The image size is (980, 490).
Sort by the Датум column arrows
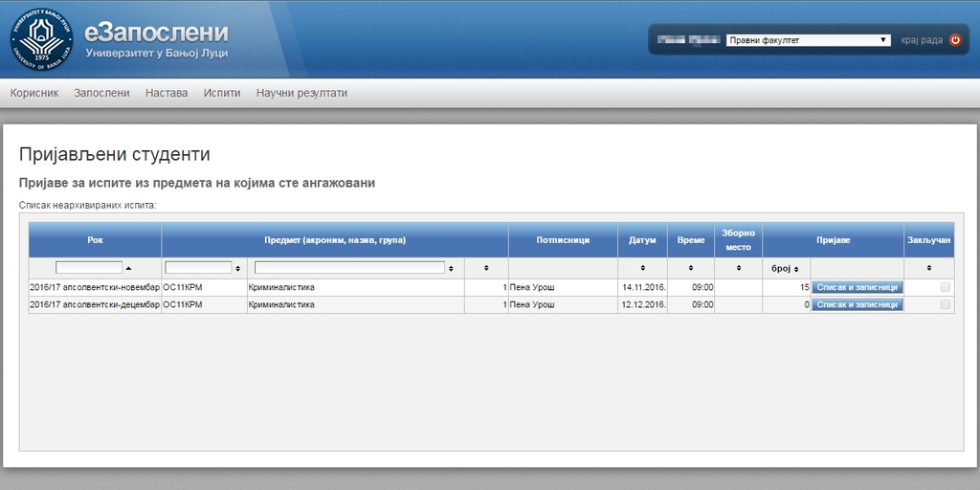pyautogui.click(x=642, y=268)
